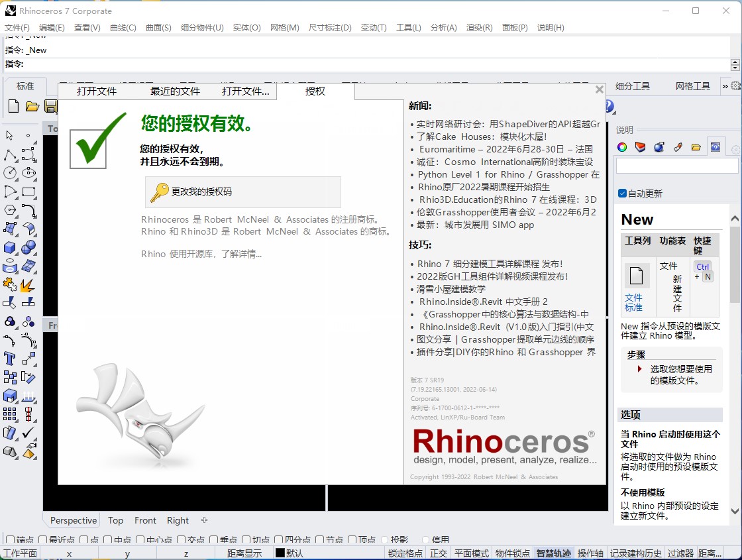
Task: Expand the 步骤 step arrow item
Action: click(x=640, y=368)
